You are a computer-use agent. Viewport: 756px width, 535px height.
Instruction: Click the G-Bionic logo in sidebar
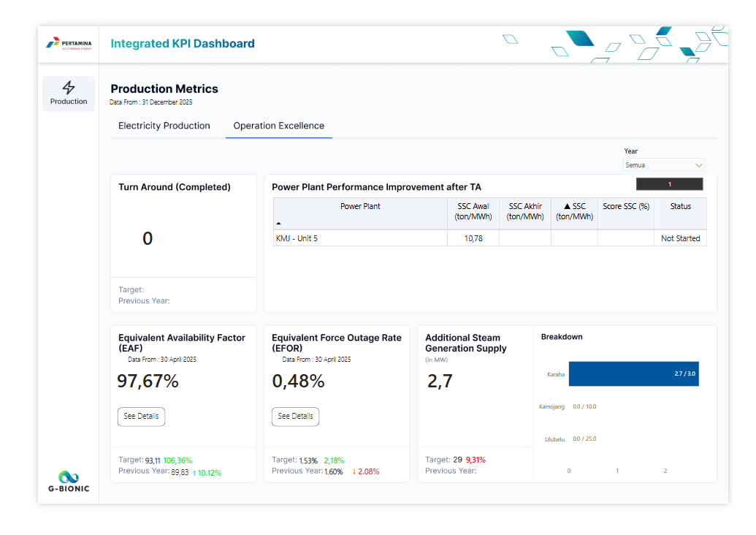pyautogui.click(x=69, y=480)
